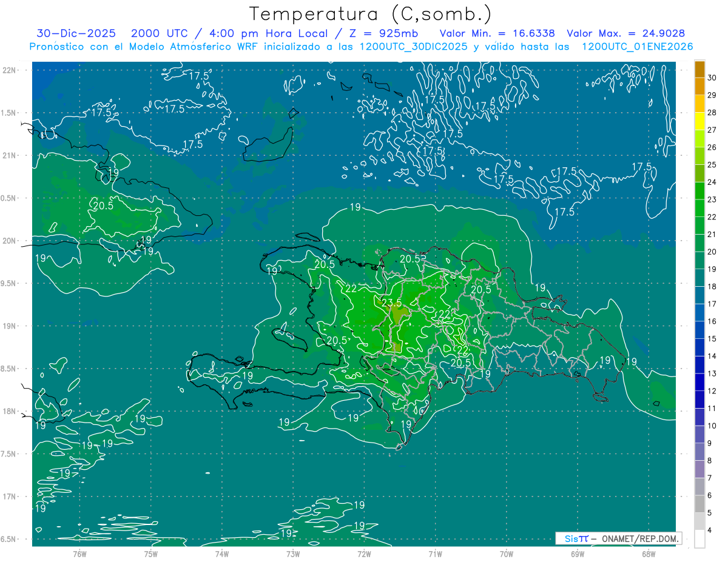Click the 22N latitude axis label

coord(9,70)
